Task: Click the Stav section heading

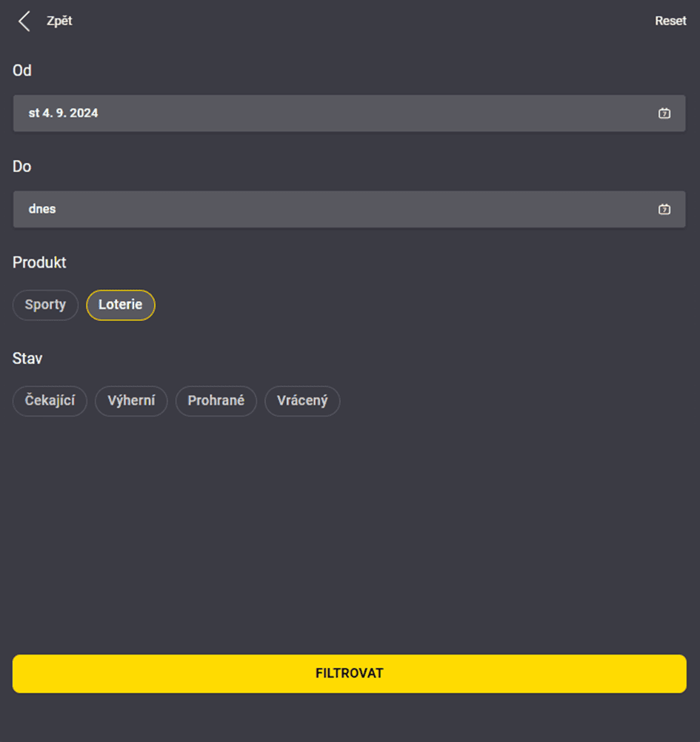Action: click(27, 359)
